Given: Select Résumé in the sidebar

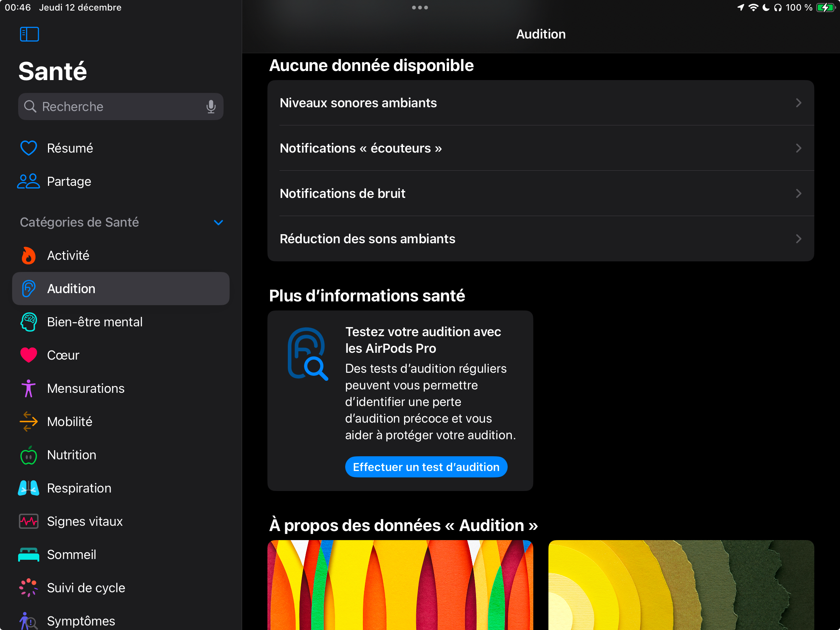Looking at the screenshot, I should tap(70, 148).
